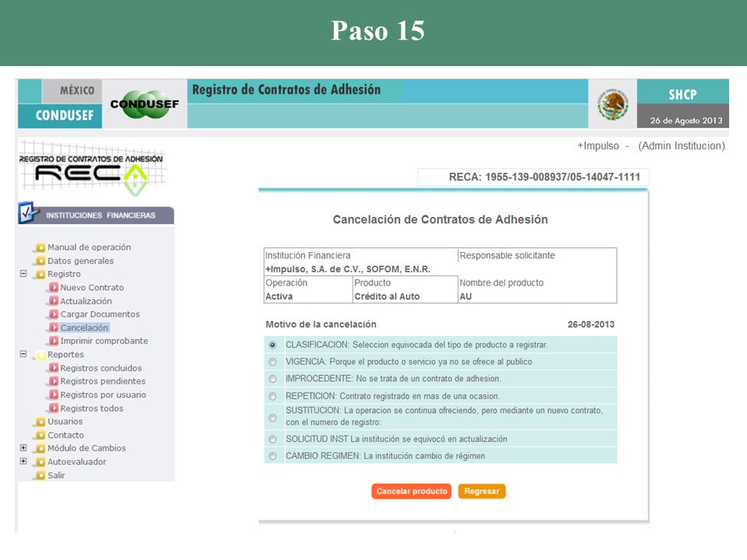Click the Regresar button
The image size is (747, 560).
coord(482,491)
